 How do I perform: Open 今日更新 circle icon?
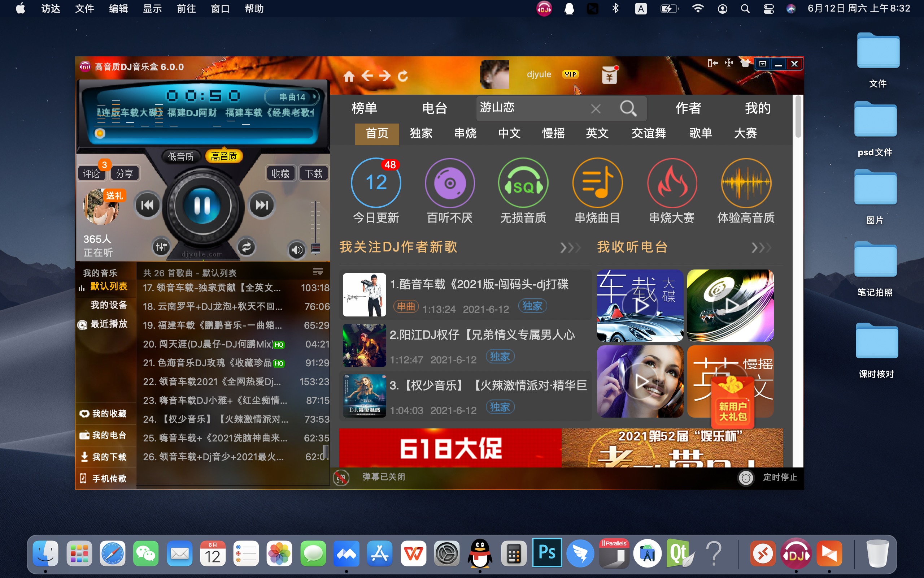tap(376, 183)
